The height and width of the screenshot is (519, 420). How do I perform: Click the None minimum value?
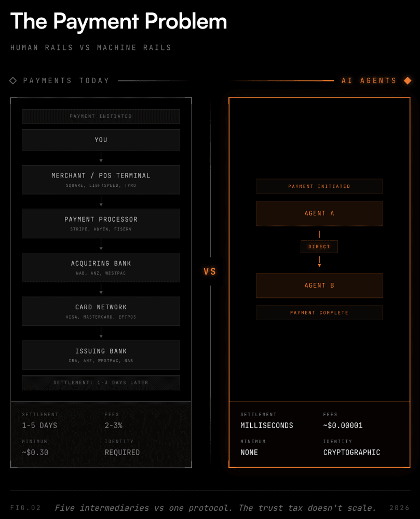click(x=249, y=453)
